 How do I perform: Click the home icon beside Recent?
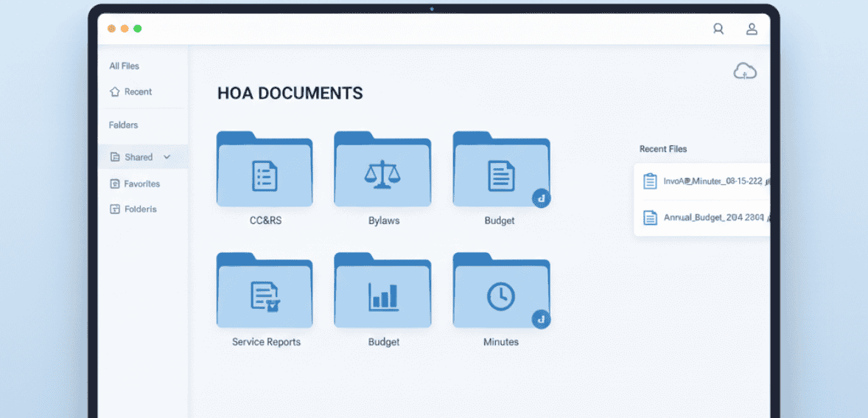[x=115, y=92]
